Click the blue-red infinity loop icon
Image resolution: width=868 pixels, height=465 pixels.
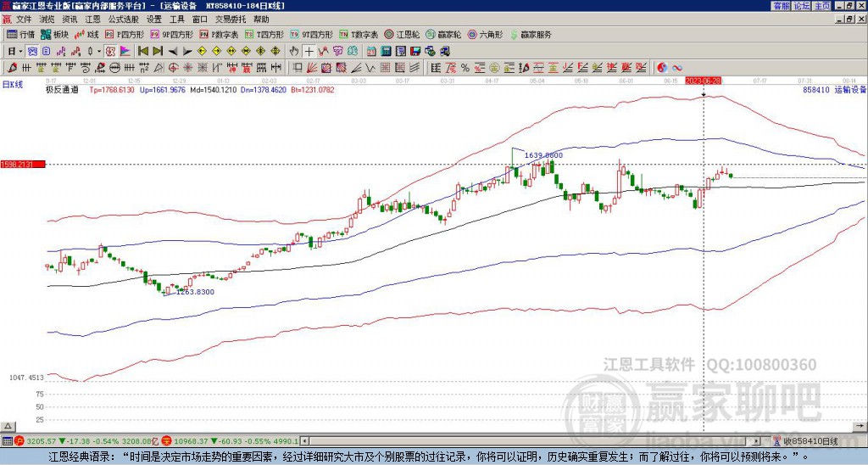click(677, 68)
